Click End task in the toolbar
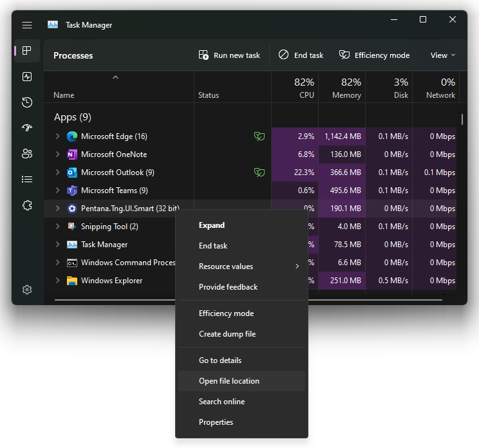The image size is (479, 448). pos(301,55)
